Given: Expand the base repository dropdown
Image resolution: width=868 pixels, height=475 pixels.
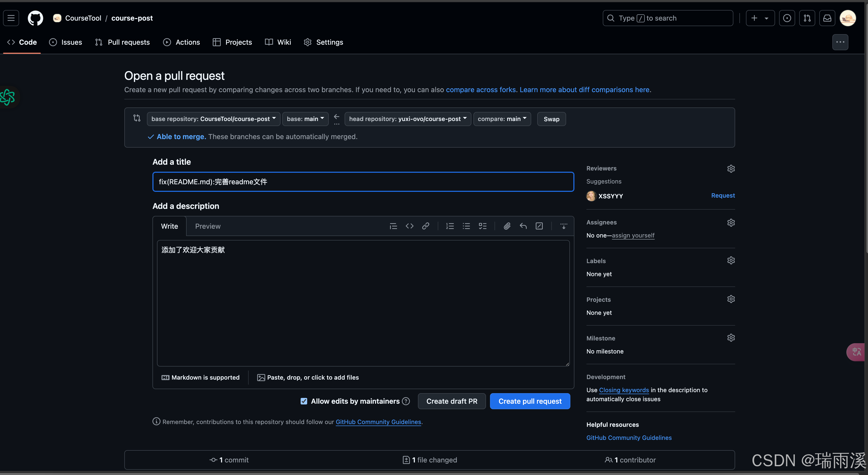Looking at the screenshot, I should coord(214,119).
